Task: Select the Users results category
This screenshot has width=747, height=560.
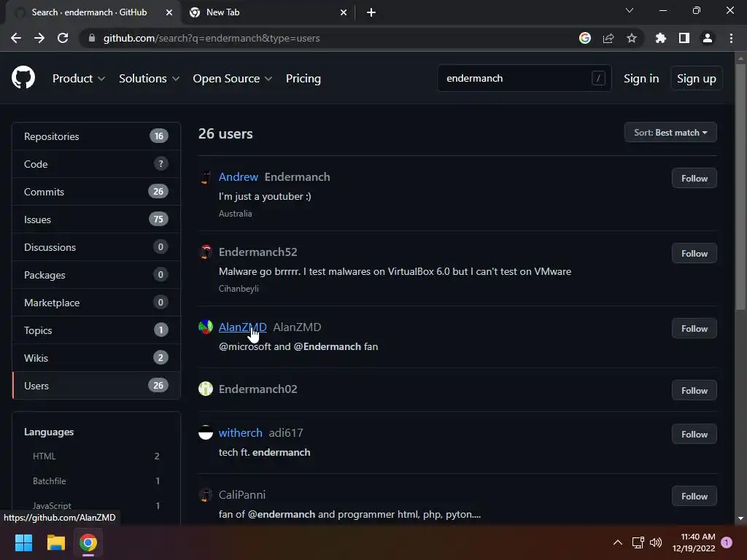Action: (x=96, y=385)
